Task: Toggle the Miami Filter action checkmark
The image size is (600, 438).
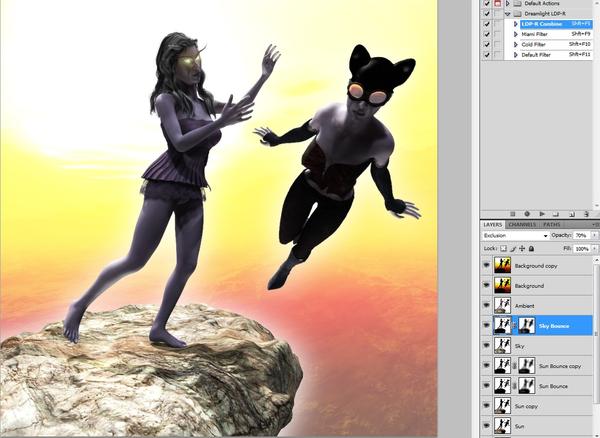Action: (x=487, y=34)
